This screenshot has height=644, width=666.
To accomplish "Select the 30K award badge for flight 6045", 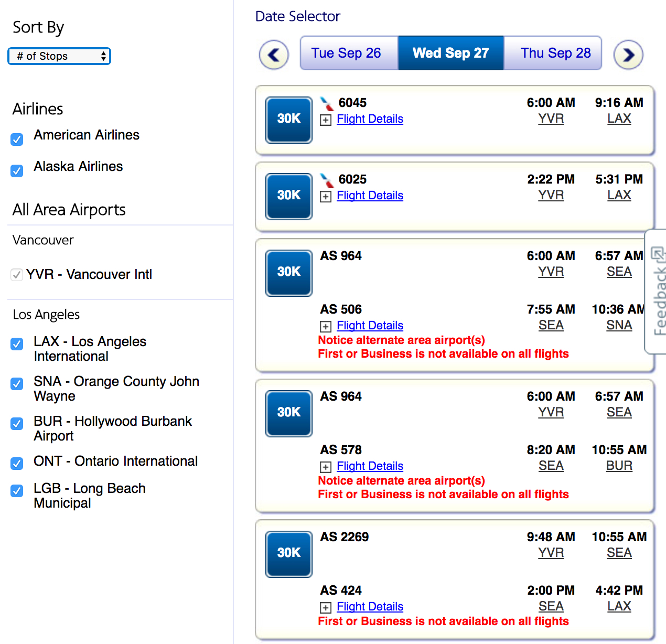I will point(289,120).
